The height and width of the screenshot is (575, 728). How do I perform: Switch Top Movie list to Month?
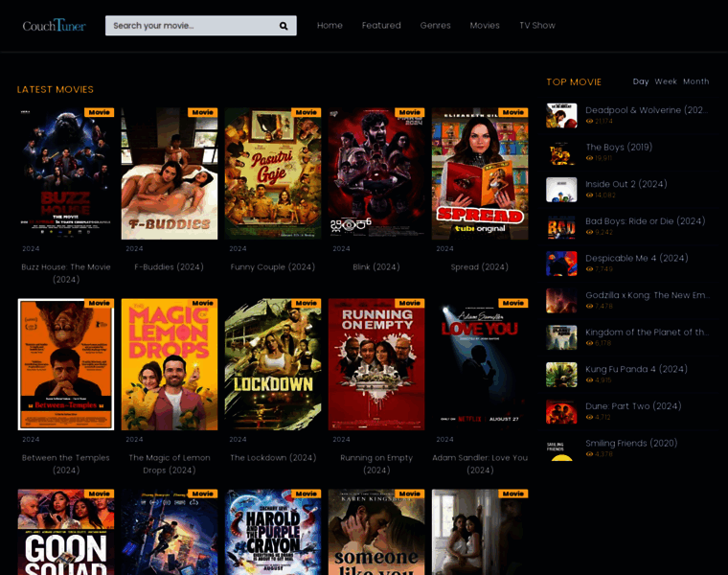point(696,81)
